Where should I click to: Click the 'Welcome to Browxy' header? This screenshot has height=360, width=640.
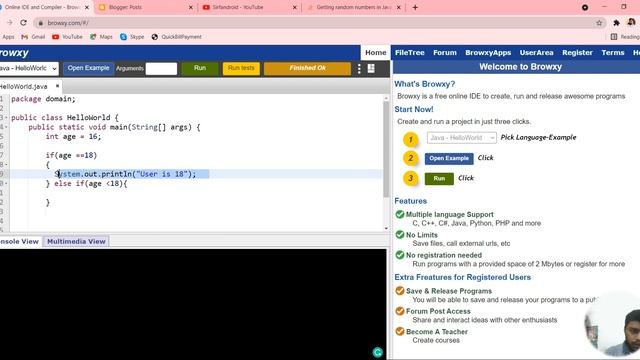point(520,67)
